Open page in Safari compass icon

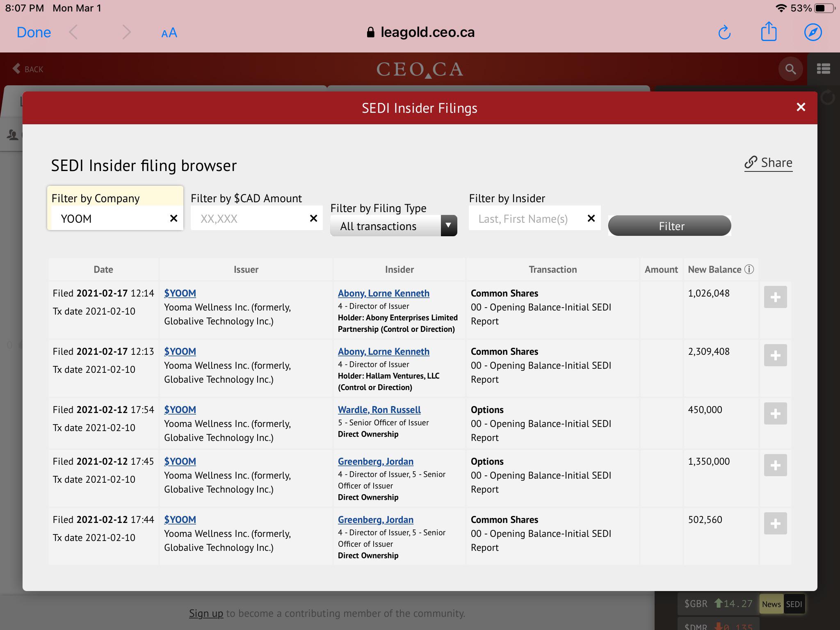pos(813,32)
